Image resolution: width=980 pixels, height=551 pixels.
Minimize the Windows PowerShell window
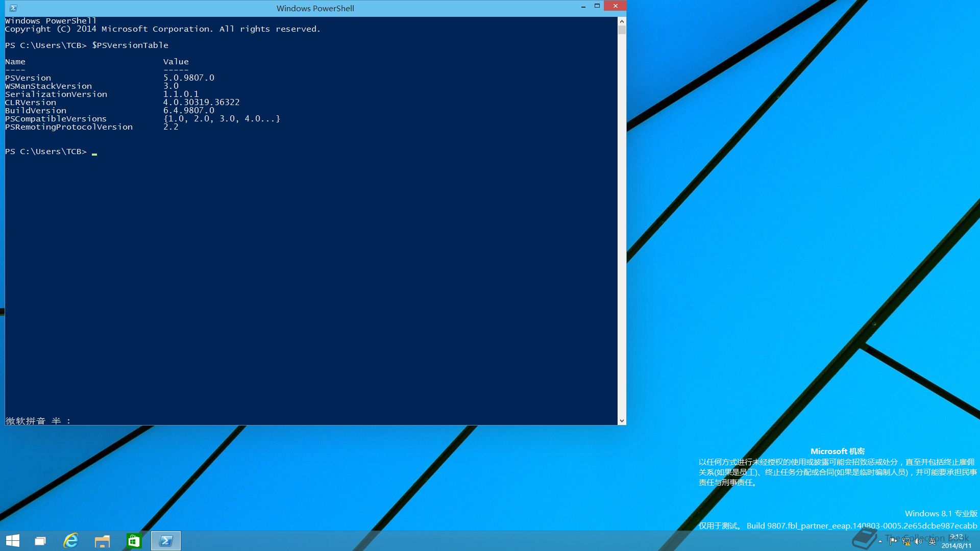point(583,6)
